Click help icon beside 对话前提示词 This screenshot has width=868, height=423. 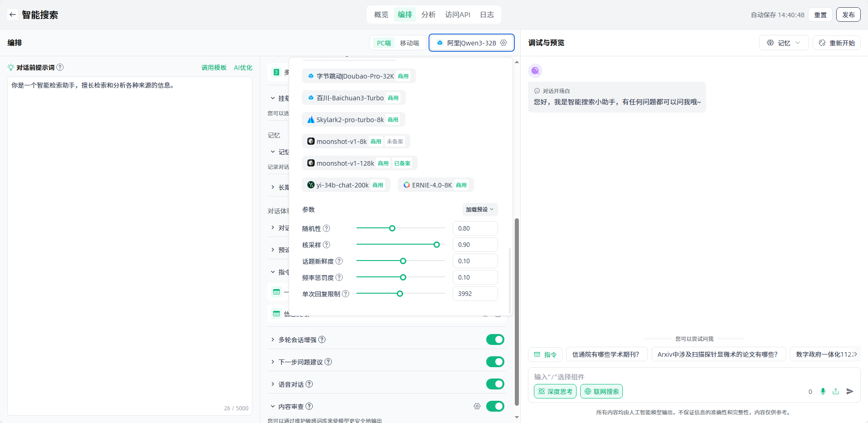(60, 67)
